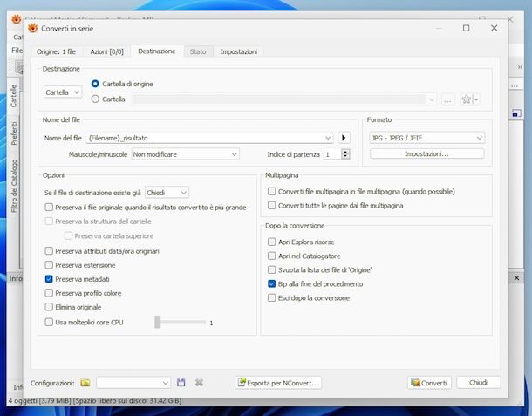Open the Impostazioni tab
The image size is (532, 416).
coord(238,51)
